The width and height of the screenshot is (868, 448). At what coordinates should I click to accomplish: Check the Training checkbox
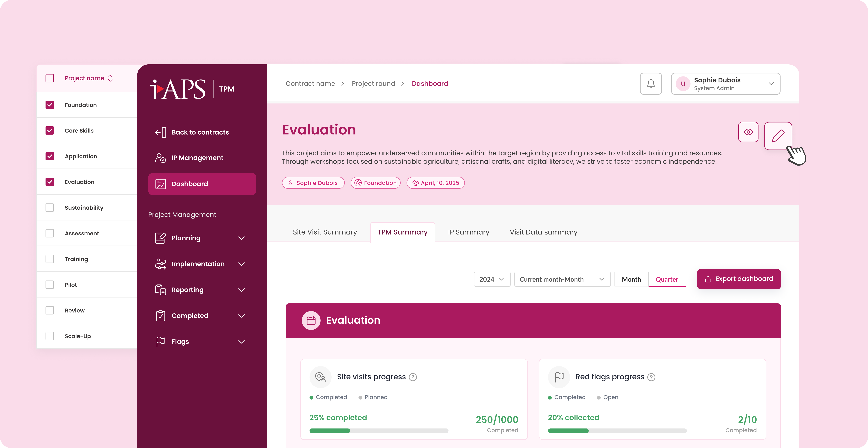[50, 259]
